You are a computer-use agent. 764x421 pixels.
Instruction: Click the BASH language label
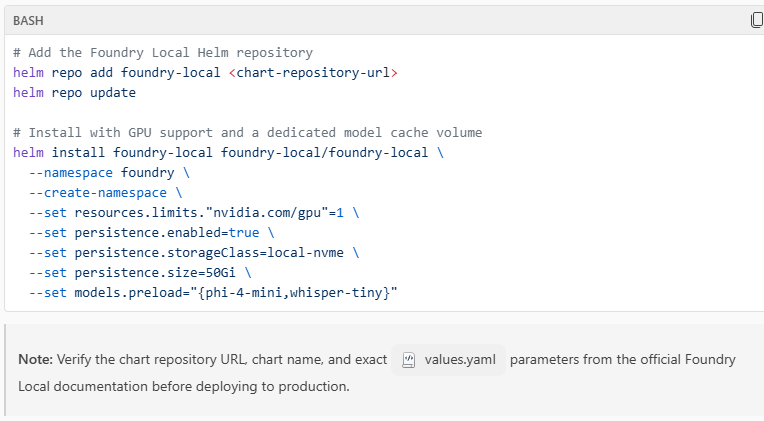pos(28,20)
